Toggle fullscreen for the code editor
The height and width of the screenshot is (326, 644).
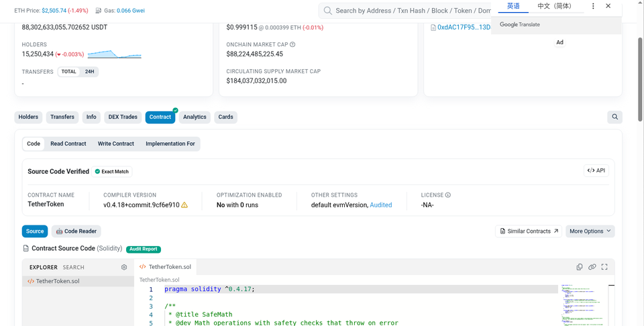click(604, 267)
